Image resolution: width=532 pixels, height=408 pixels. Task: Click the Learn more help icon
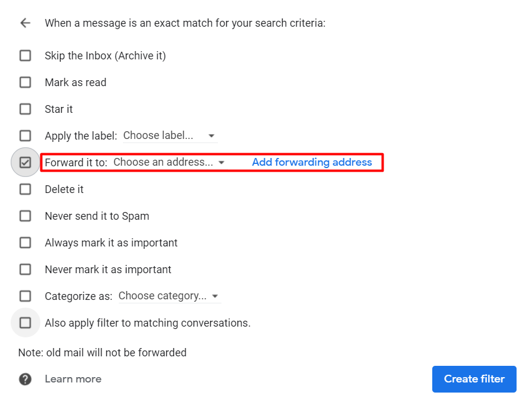(x=25, y=379)
